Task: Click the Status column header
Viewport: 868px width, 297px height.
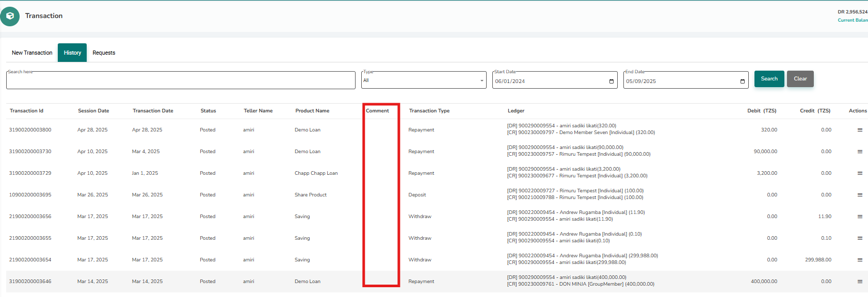Action: [x=208, y=111]
